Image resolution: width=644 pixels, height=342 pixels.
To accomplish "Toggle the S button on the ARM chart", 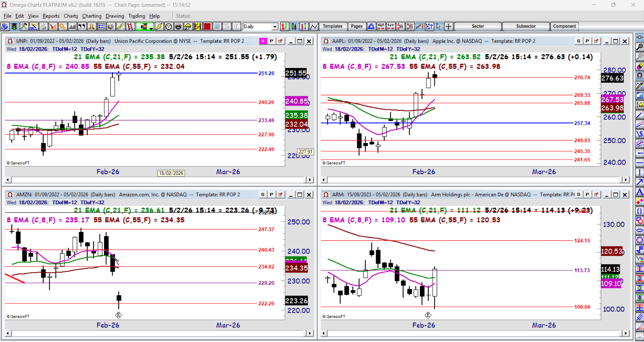I will [579, 195].
